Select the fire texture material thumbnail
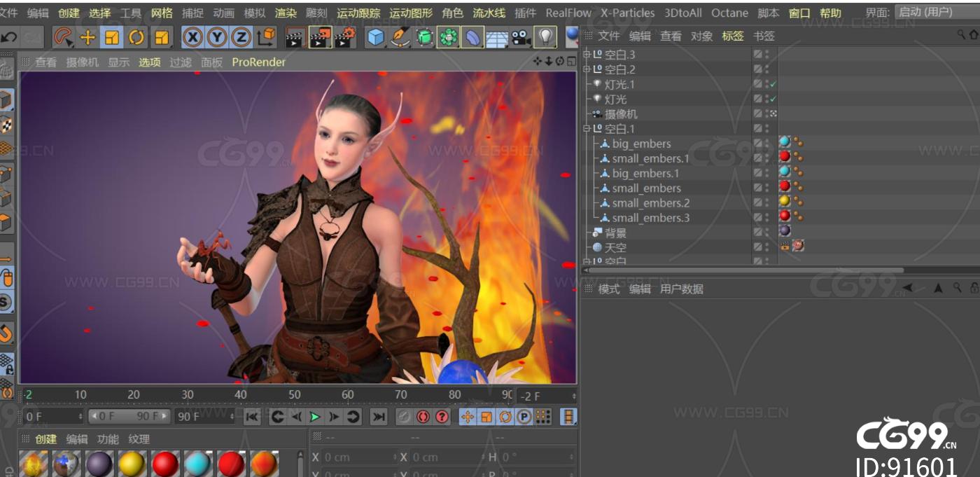The image size is (980, 477). point(34,464)
